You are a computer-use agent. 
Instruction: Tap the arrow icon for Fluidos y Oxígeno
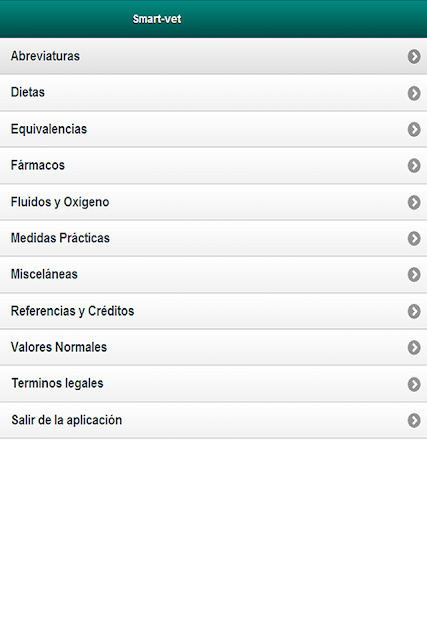414,202
